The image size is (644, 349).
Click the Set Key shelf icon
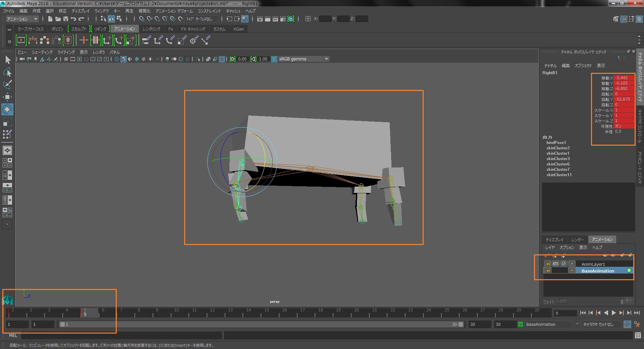tap(84, 40)
